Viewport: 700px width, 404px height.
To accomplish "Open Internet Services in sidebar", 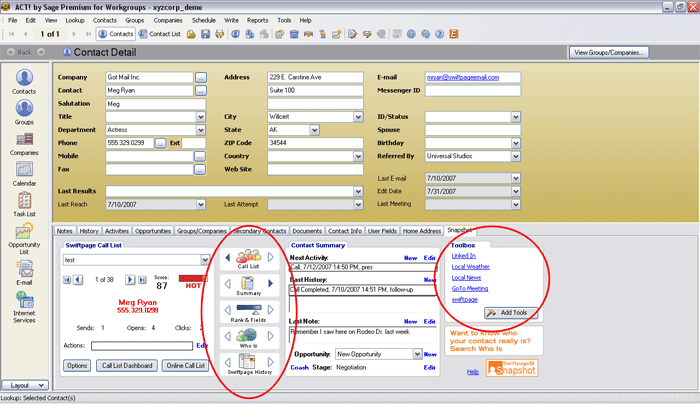I will pyautogui.click(x=24, y=307).
